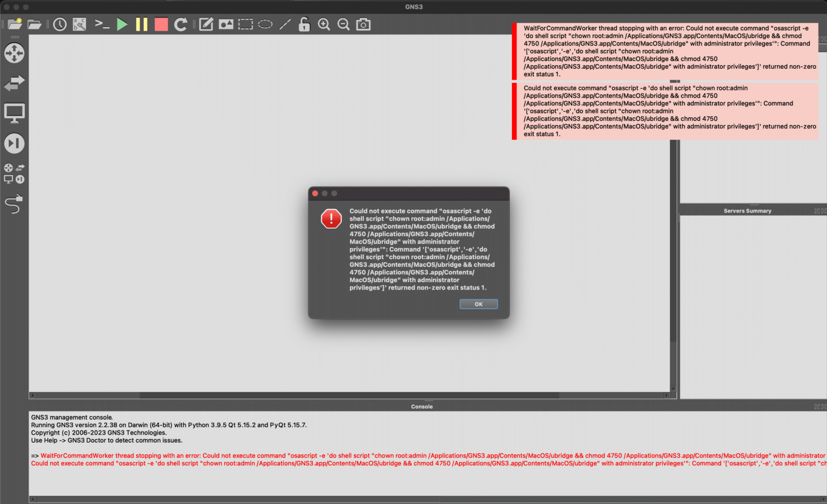Image resolution: width=827 pixels, height=504 pixels.
Task: Select the add link cable tool
Action: 15,204
